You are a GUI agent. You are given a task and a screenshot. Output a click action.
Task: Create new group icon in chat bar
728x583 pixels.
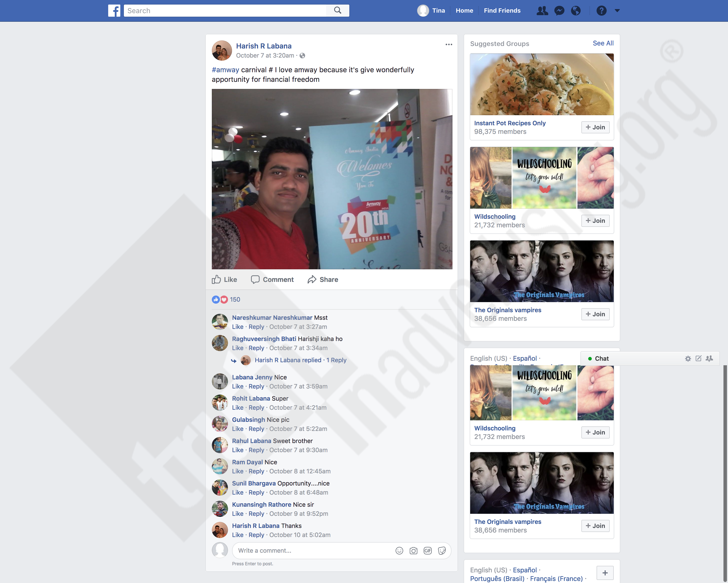click(709, 358)
